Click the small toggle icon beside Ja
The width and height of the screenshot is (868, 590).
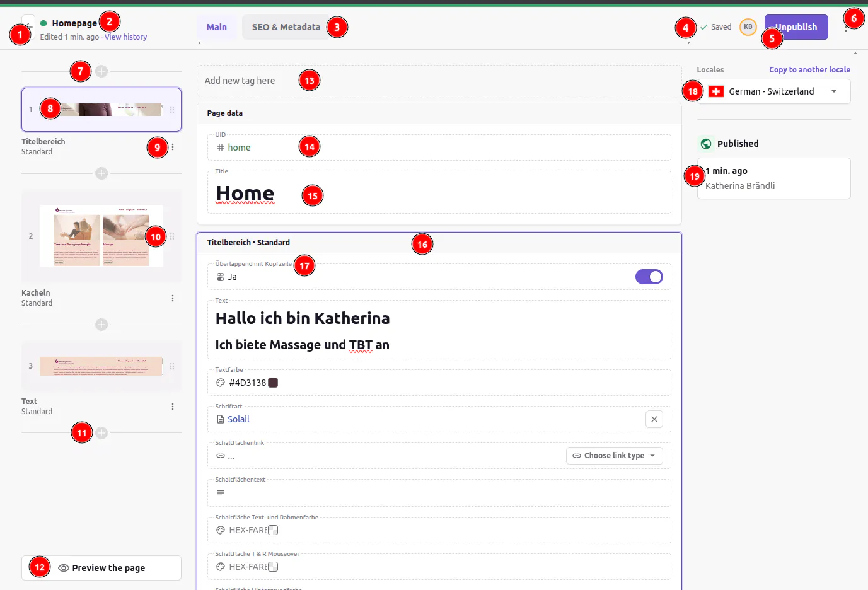221,277
